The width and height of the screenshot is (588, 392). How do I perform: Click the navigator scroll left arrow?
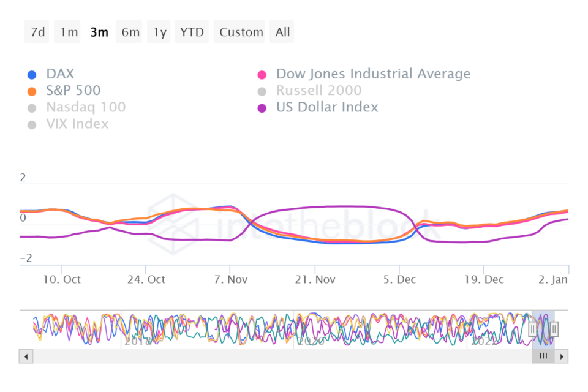pos(26,356)
